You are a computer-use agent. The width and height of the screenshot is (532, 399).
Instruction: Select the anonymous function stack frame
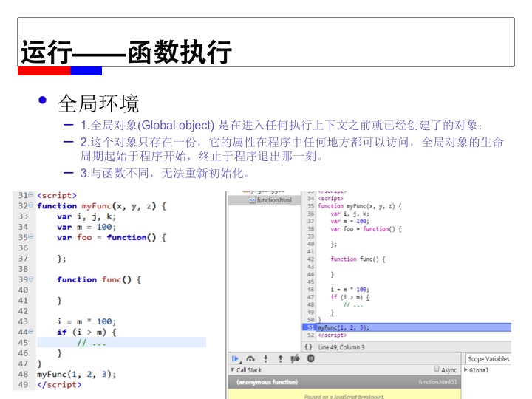coord(265,382)
